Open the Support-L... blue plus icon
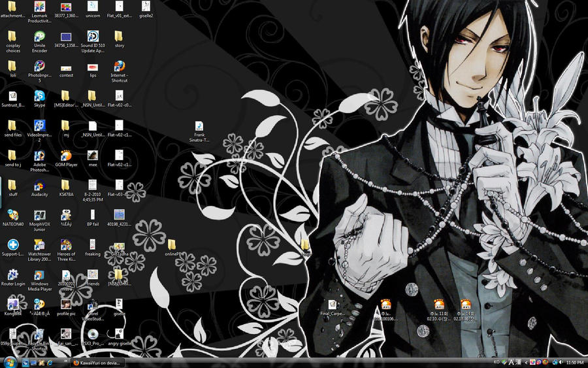 pos(13,248)
